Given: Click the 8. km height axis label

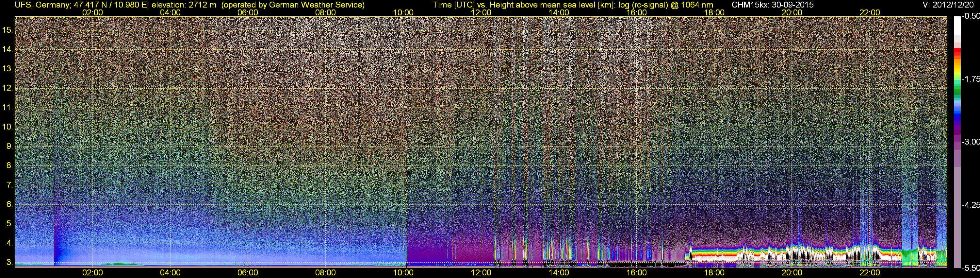Looking at the screenshot, I should coord(9,165).
